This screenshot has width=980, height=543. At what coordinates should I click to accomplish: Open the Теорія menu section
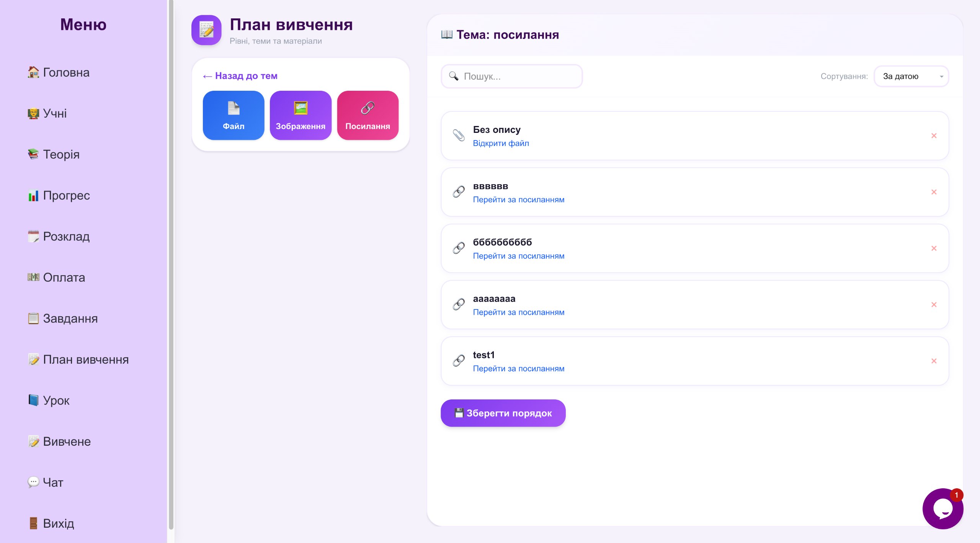click(x=54, y=154)
